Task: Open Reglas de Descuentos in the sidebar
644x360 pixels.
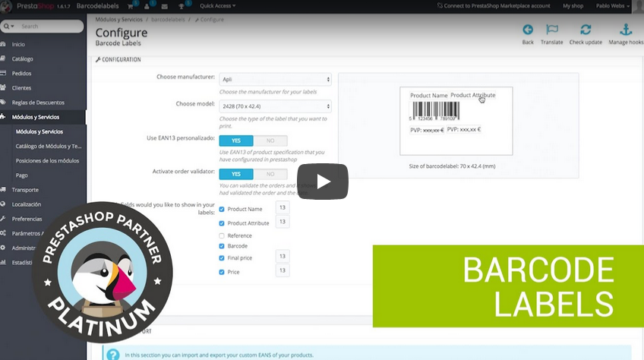Action: coord(38,103)
